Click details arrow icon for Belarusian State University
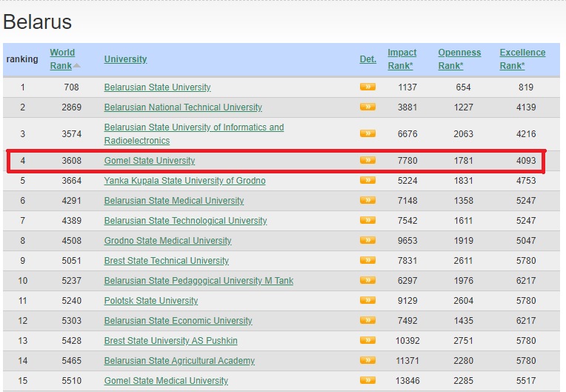Screen dimensions: 566x392 click(367, 87)
